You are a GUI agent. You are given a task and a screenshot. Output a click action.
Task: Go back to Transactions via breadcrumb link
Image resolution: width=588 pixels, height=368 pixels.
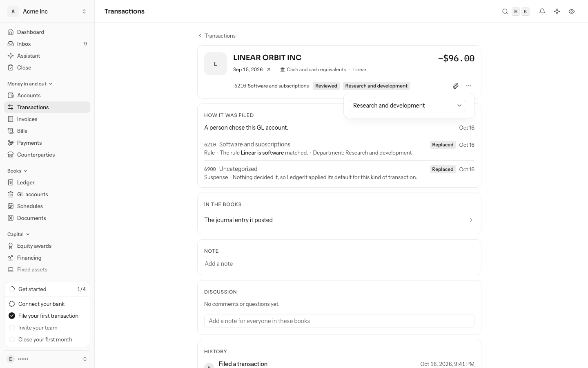click(217, 36)
